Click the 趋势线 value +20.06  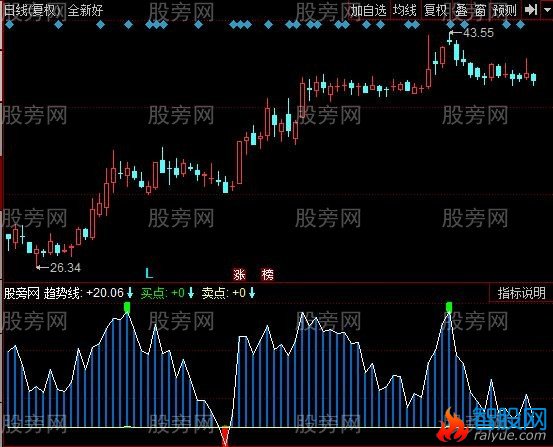pyautogui.click(x=105, y=292)
